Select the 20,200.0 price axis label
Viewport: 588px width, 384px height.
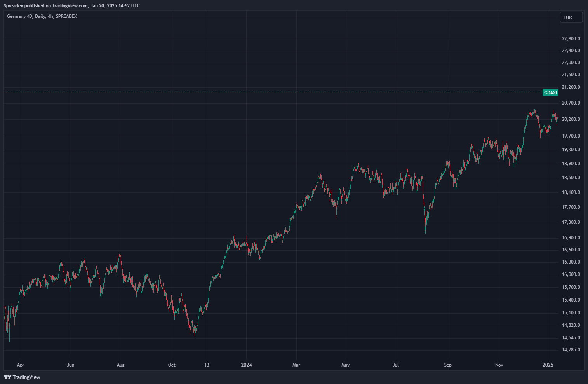[571, 119]
